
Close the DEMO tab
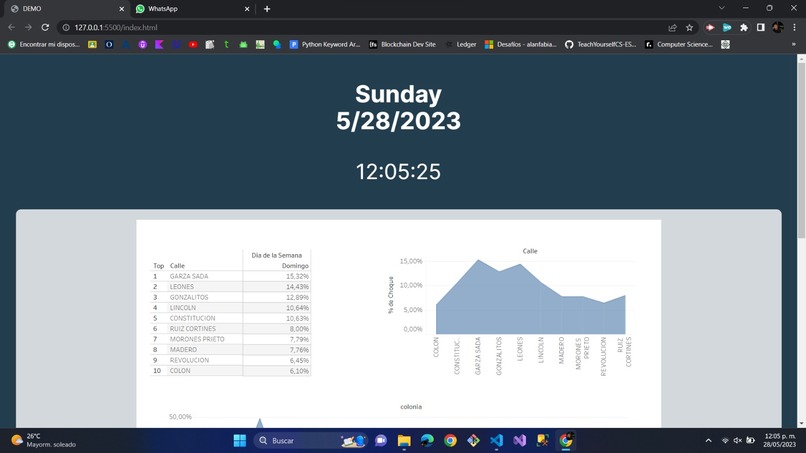click(122, 9)
